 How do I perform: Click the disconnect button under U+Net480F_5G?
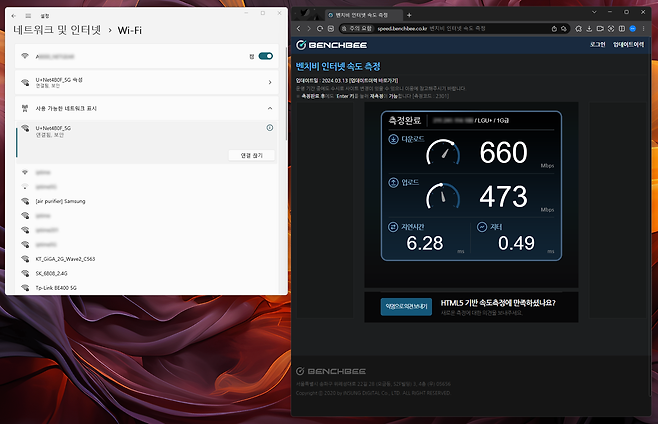(251, 155)
